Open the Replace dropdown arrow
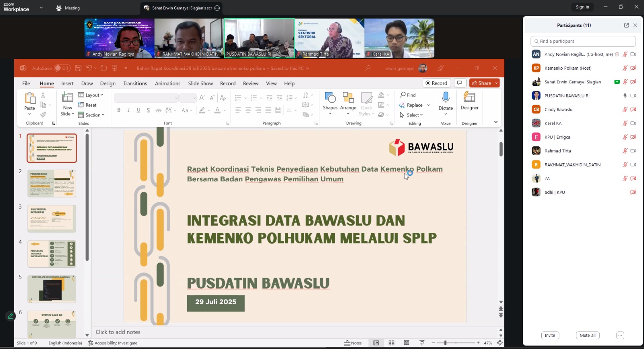The width and height of the screenshot is (644, 349). click(x=428, y=105)
